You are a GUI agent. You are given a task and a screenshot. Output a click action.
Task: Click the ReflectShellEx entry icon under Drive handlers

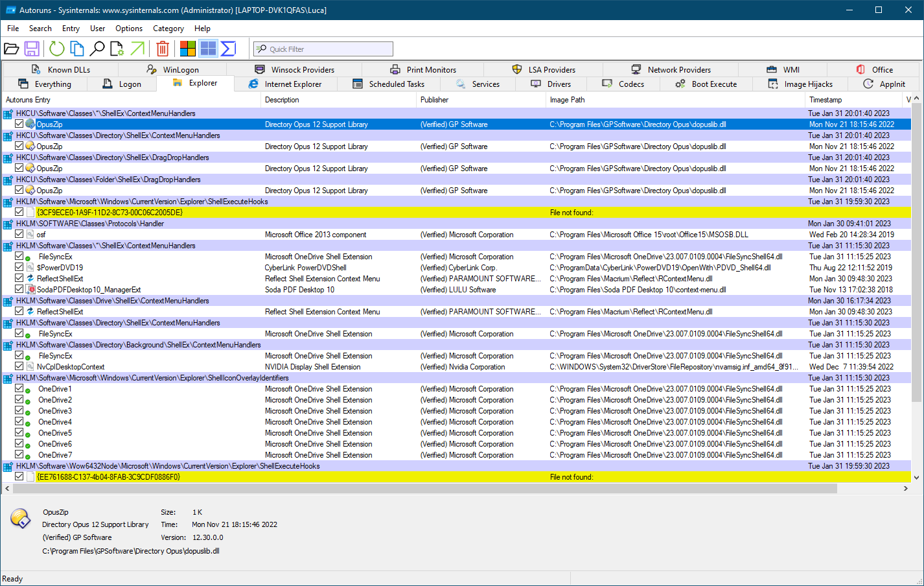30,312
